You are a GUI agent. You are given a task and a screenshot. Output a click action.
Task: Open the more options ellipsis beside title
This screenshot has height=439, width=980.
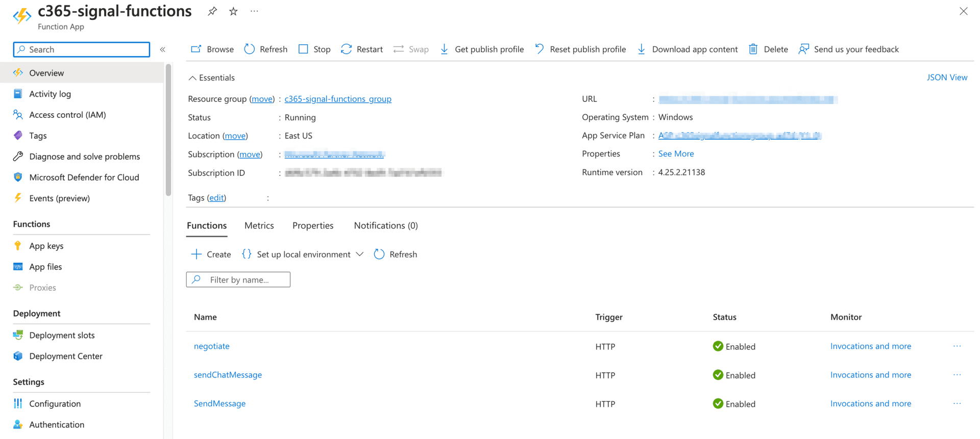(254, 11)
